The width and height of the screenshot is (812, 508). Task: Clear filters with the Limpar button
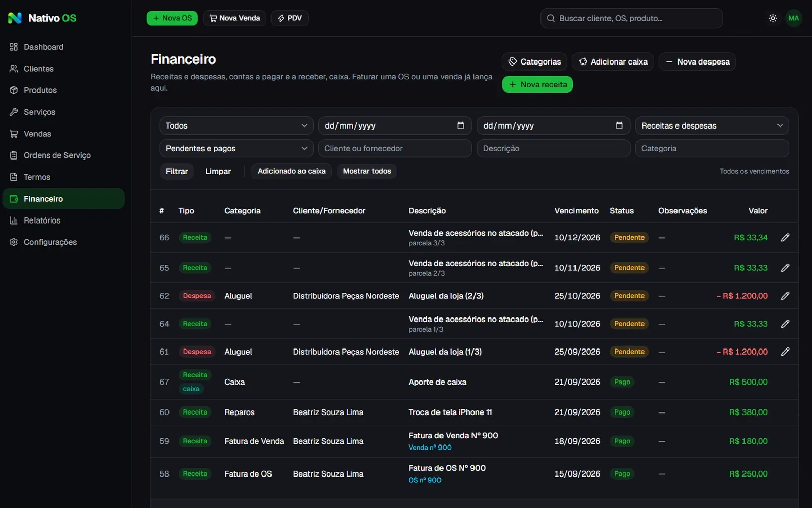pyautogui.click(x=218, y=171)
